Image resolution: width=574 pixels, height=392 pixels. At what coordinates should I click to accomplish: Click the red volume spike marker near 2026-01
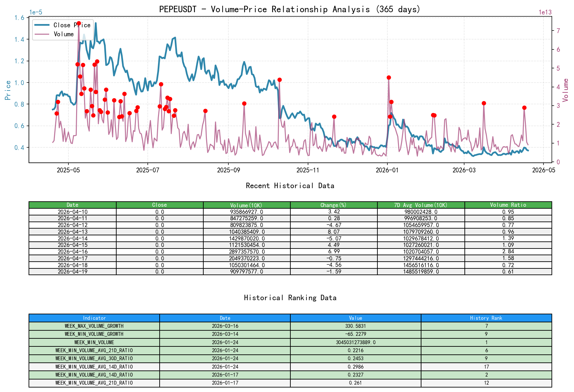point(389,77)
